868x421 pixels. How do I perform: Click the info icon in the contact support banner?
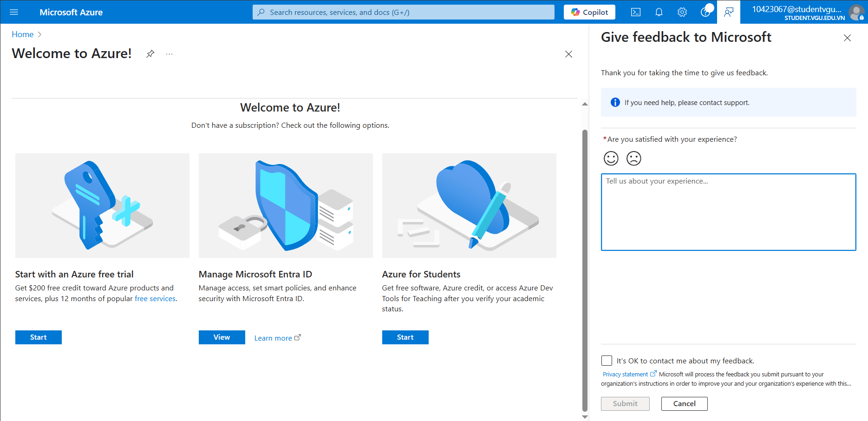[615, 102]
